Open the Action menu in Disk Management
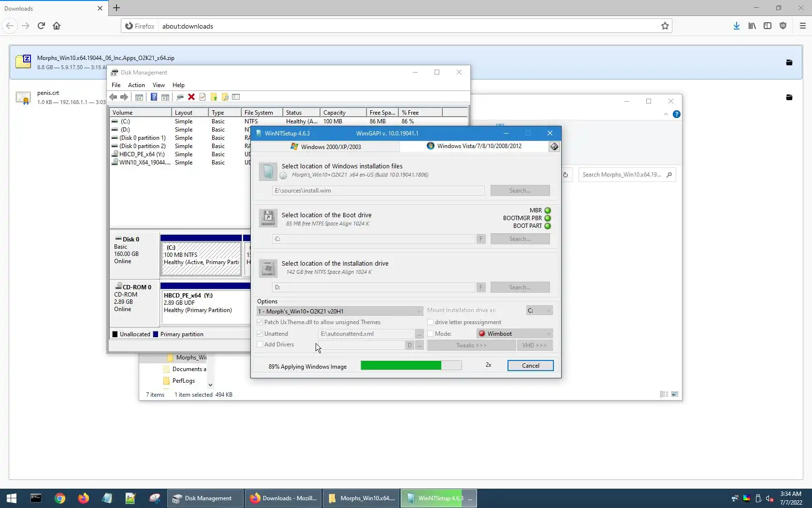This screenshot has height=508, width=812. (136, 85)
